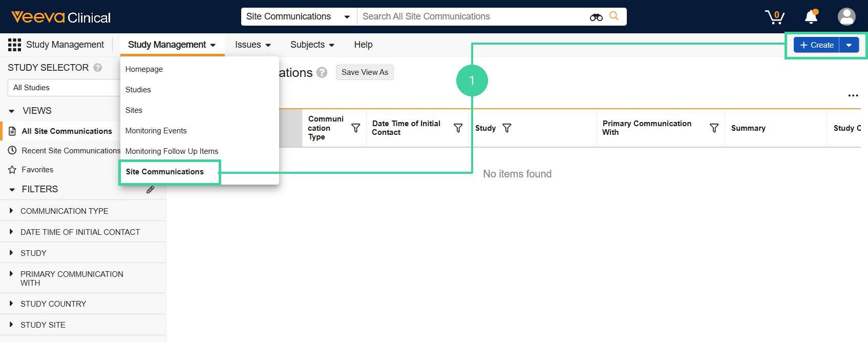Expand the DATE TIME OF INITIAL CONTACT filter

11,232
